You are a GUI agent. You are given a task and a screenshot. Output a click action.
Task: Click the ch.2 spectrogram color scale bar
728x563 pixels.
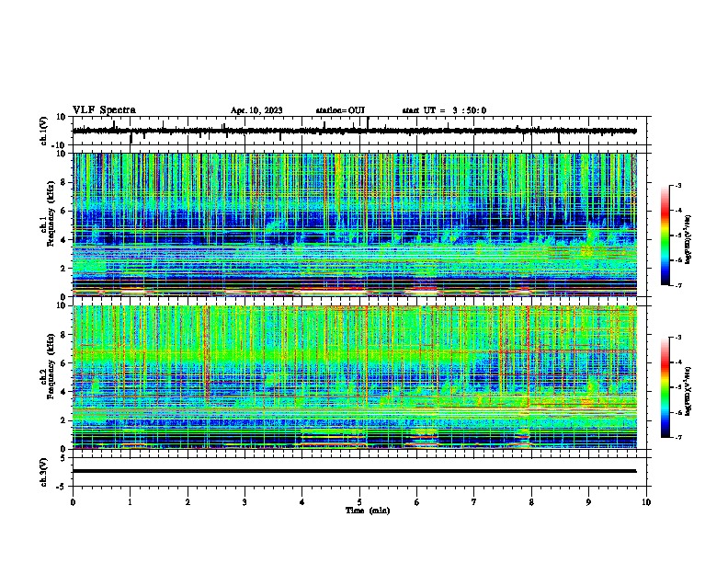[x=665, y=387]
